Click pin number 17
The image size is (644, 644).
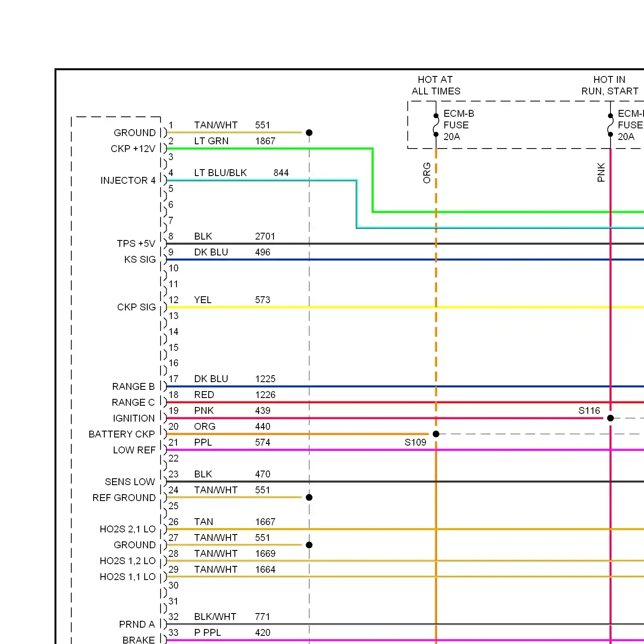pyautogui.click(x=173, y=379)
